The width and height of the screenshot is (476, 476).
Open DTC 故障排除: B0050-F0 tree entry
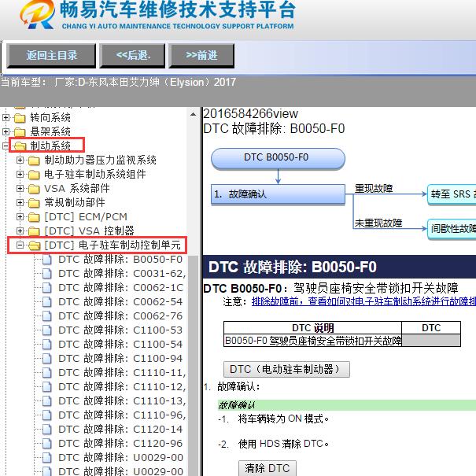[120, 260]
